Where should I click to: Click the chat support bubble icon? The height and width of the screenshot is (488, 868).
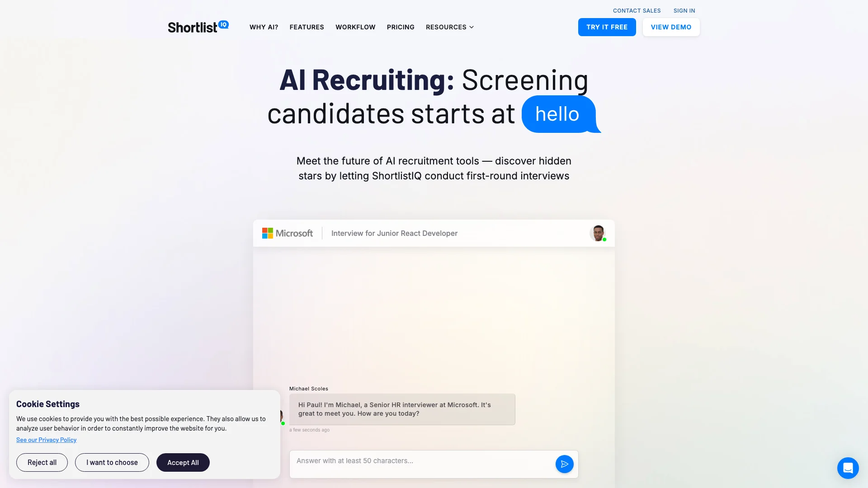pyautogui.click(x=848, y=468)
